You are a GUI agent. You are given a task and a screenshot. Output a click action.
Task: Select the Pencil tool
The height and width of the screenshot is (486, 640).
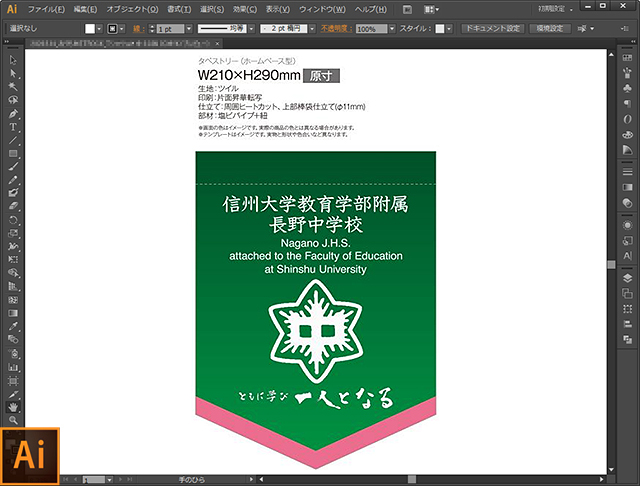click(13, 180)
